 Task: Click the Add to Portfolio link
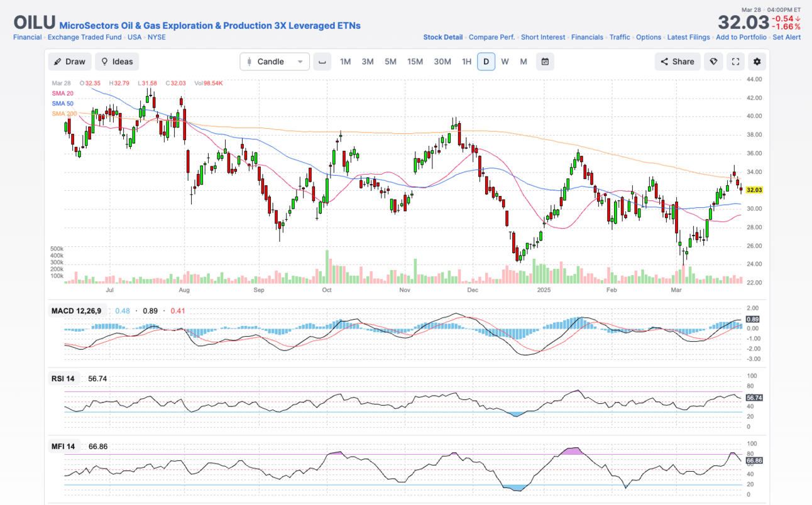click(741, 37)
